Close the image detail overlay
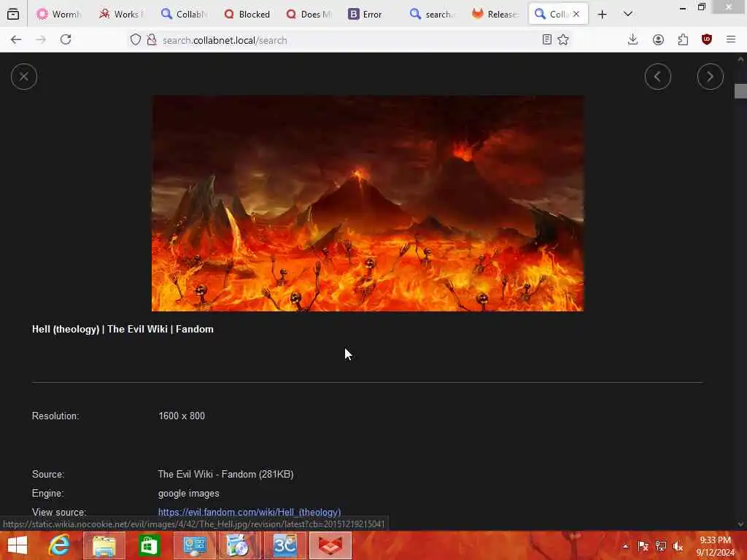 pos(24,76)
